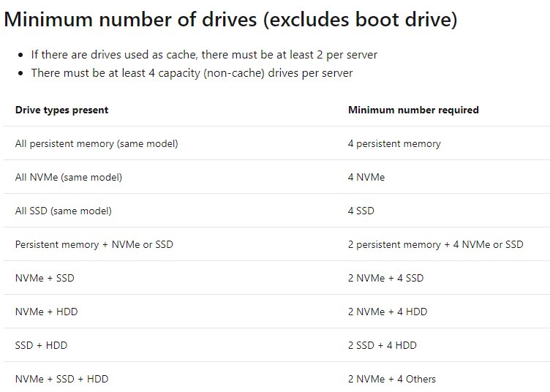Viewport: 550px width, 392px height.
Task: Select the "2 NVMe + 4 HDD" cell
Action: coord(388,312)
